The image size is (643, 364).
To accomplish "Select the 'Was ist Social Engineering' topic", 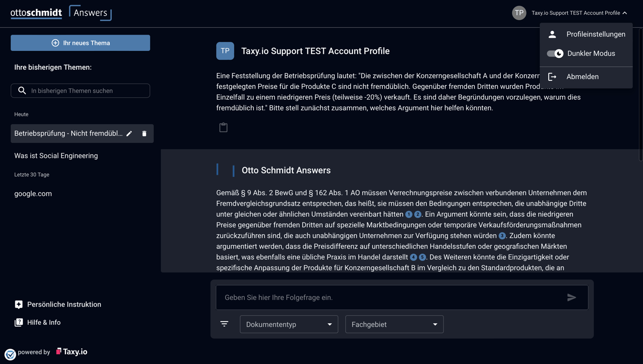I will coord(56,155).
